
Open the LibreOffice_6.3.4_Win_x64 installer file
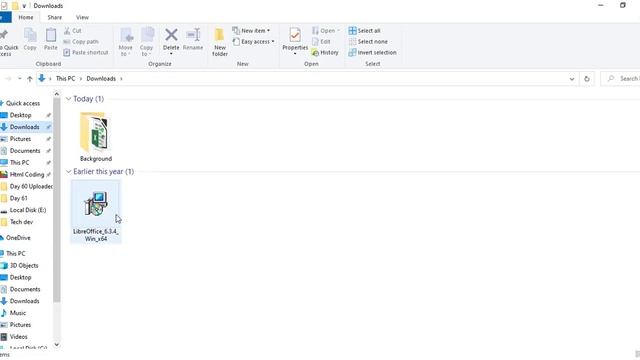(x=96, y=212)
